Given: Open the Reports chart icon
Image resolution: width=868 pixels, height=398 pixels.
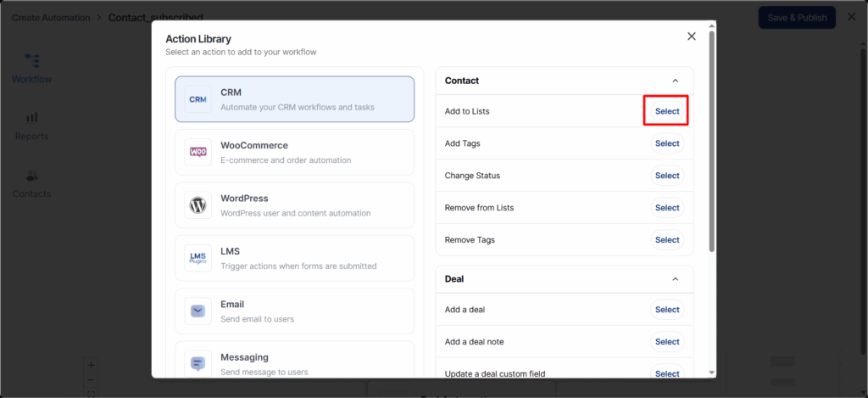Looking at the screenshot, I should click(x=31, y=118).
